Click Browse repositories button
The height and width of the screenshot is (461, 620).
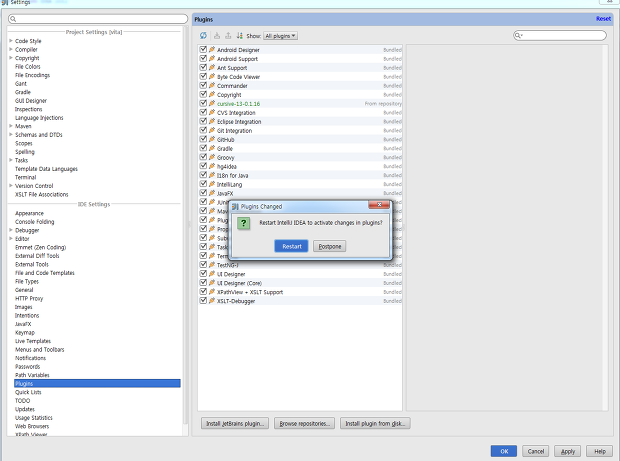304,423
